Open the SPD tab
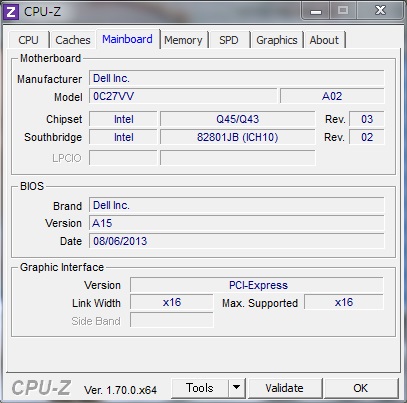407x403 pixels. [x=229, y=40]
